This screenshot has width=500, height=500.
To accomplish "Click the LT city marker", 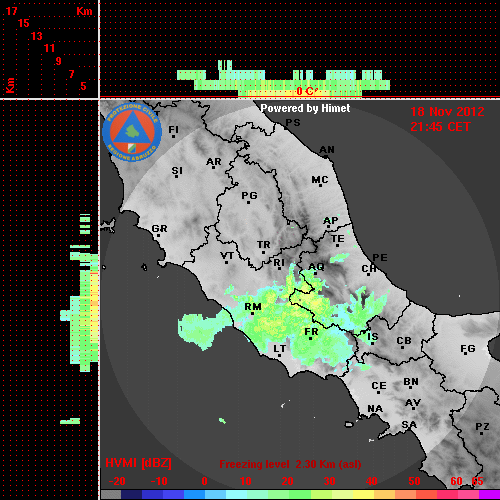I will [x=279, y=356].
